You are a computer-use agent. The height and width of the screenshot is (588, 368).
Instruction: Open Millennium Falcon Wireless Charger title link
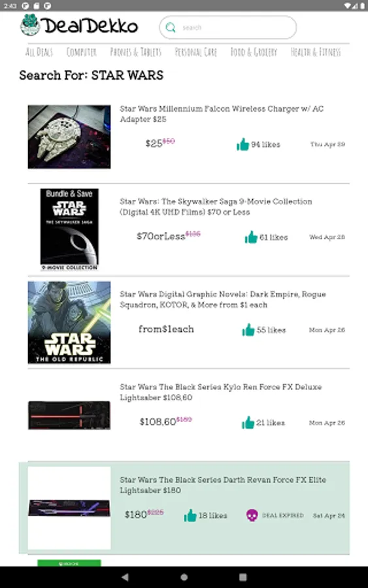coord(222,114)
